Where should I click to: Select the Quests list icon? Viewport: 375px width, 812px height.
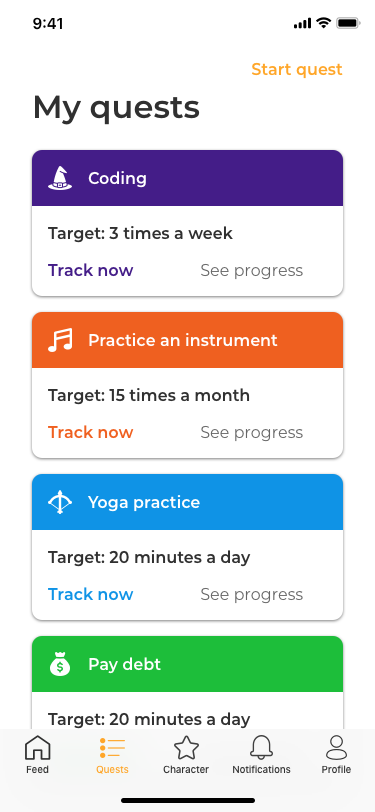[x=112, y=748]
